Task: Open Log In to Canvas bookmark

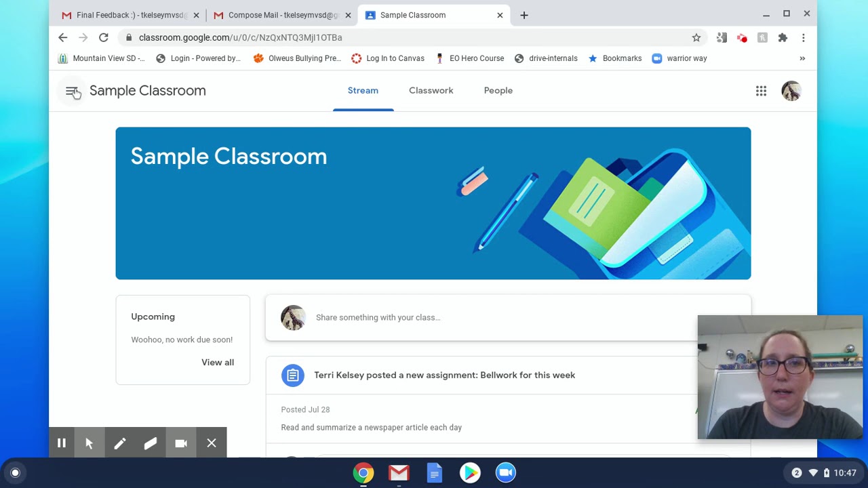Action: coord(388,58)
